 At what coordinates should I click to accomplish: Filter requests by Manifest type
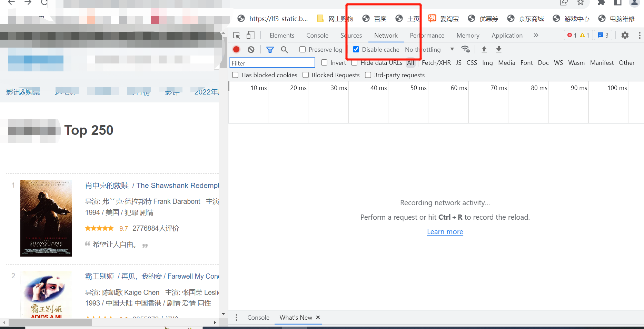click(x=602, y=63)
